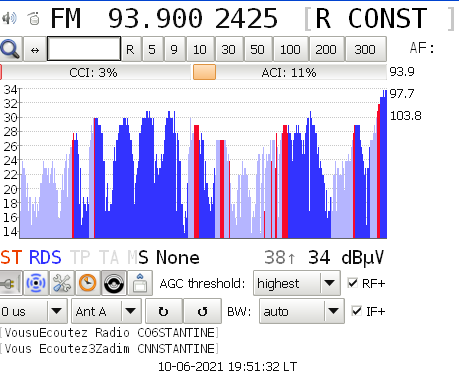Click the double-arrow span button
Image resolution: width=459 pixels, height=375 pixels.
coord(35,49)
